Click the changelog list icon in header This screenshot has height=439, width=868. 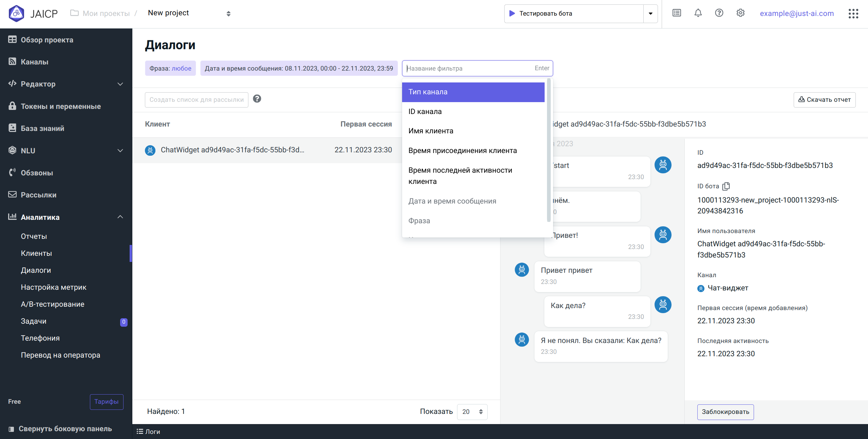(677, 13)
